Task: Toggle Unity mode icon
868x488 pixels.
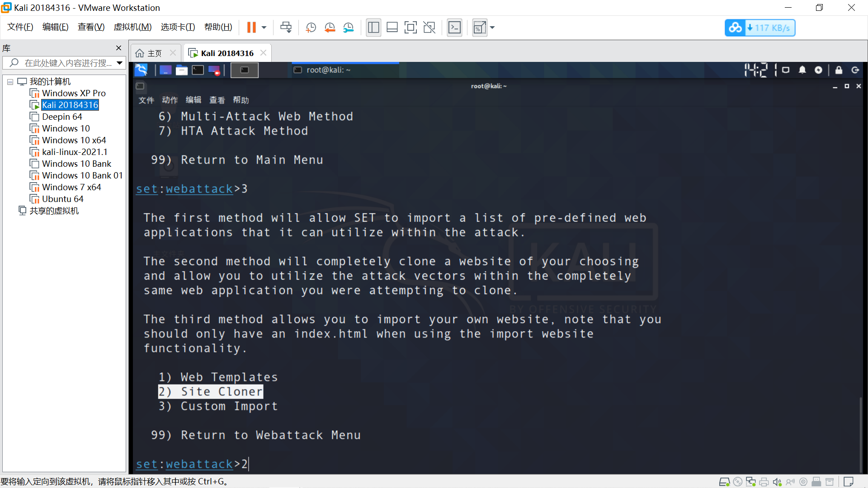Action: tap(429, 28)
